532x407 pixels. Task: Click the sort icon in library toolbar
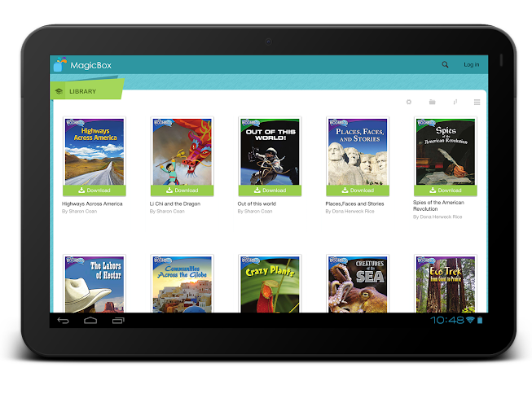coord(455,102)
